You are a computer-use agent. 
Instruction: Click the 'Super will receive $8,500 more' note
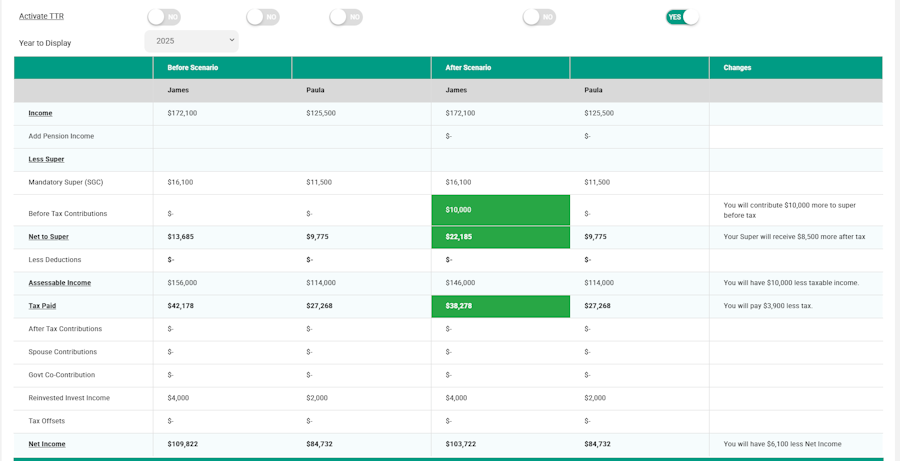point(794,237)
